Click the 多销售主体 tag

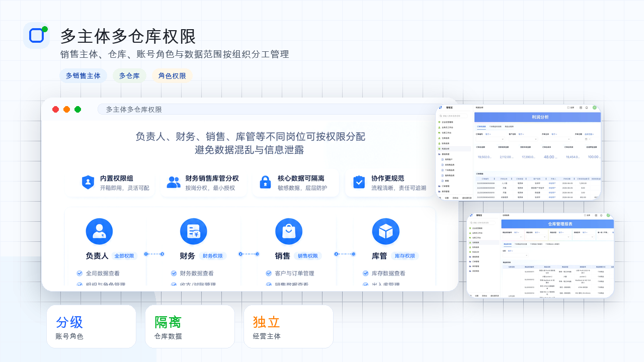click(83, 76)
